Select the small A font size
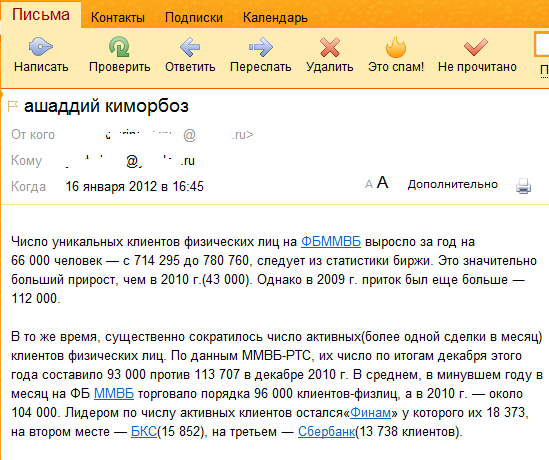The width and height of the screenshot is (549, 460). coord(368,184)
